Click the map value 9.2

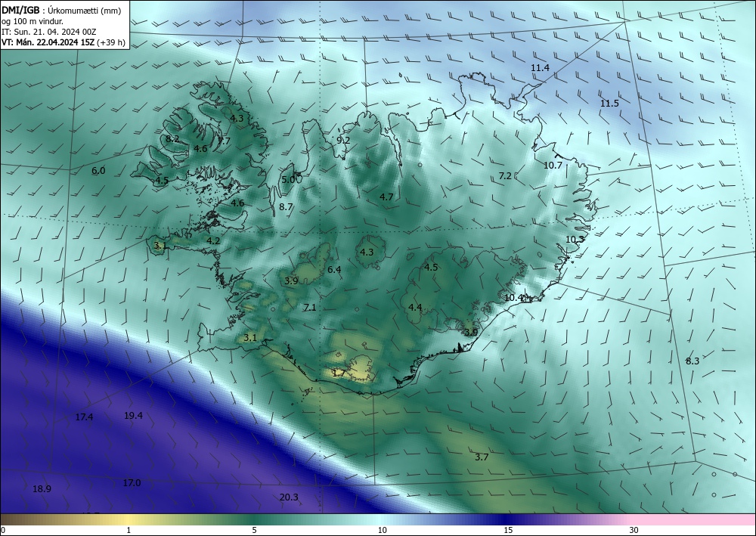(x=343, y=141)
